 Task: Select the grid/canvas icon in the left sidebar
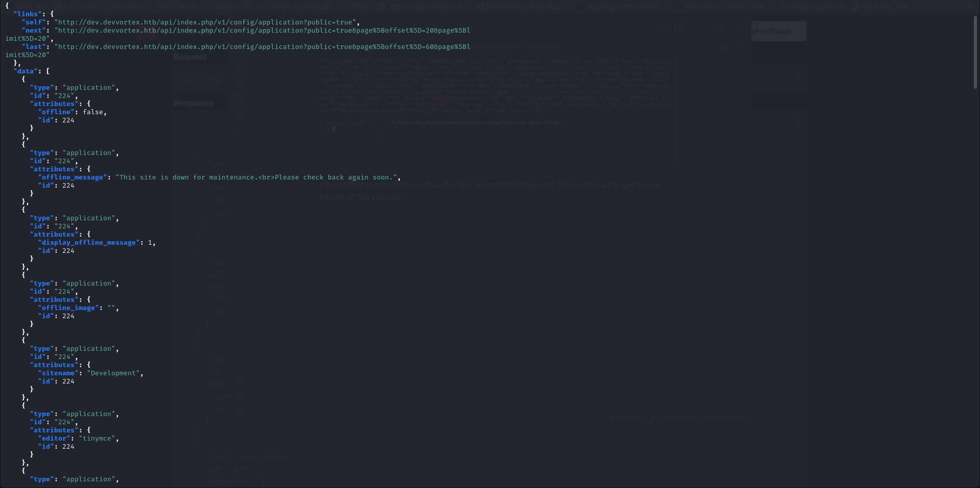coord(240,80)
